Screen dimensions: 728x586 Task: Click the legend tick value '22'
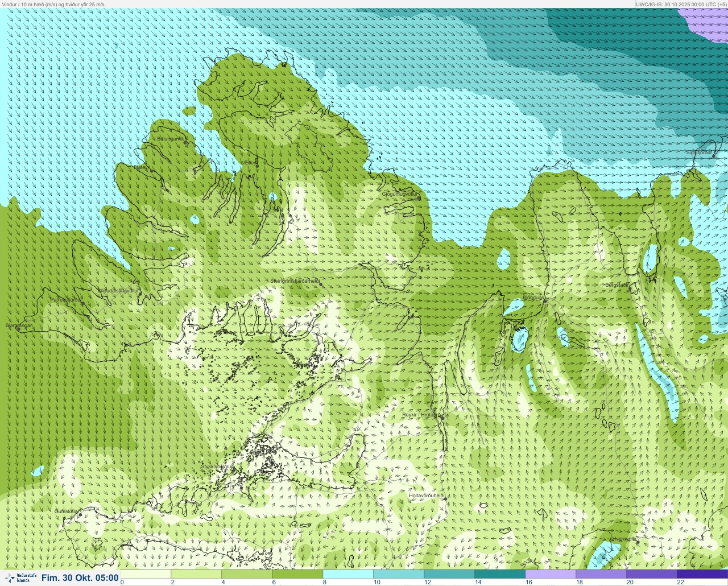pos(681,582)
